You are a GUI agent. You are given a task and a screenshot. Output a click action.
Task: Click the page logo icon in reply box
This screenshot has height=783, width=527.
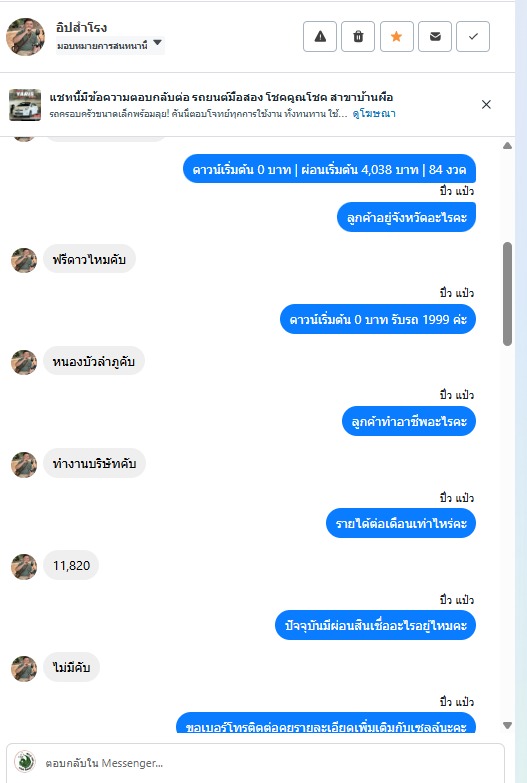click(x=24, y=762)
